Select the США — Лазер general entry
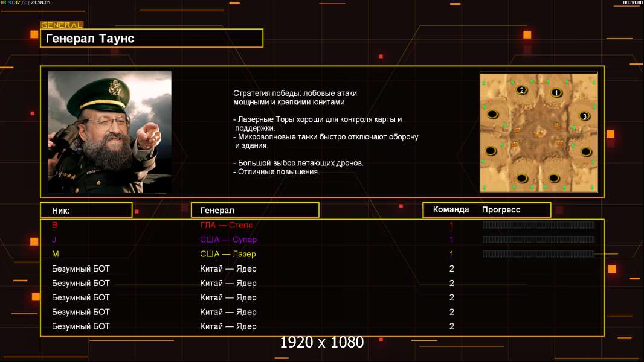The height and width of the screenshot is (362, 644). [x=228, y=254]
